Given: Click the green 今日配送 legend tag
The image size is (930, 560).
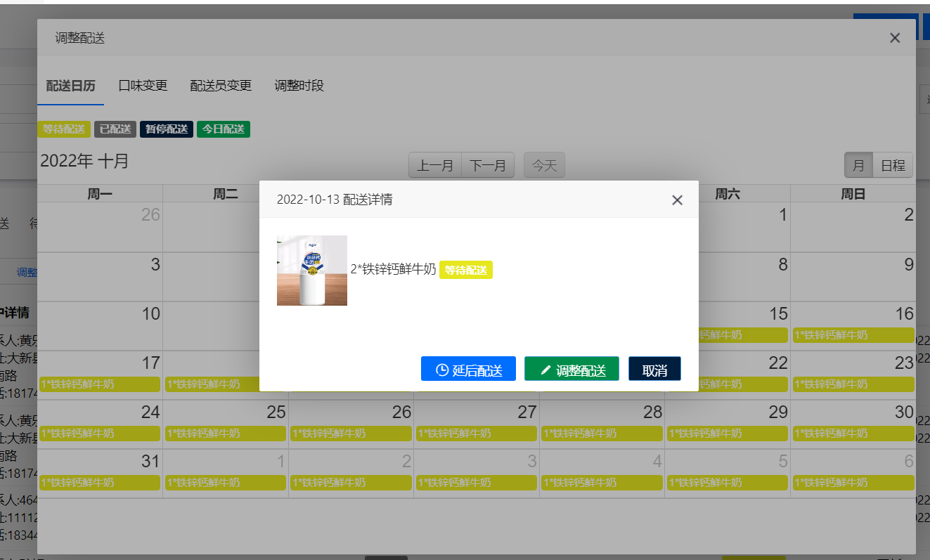Looking at the screenshot, I should (224, 129).
